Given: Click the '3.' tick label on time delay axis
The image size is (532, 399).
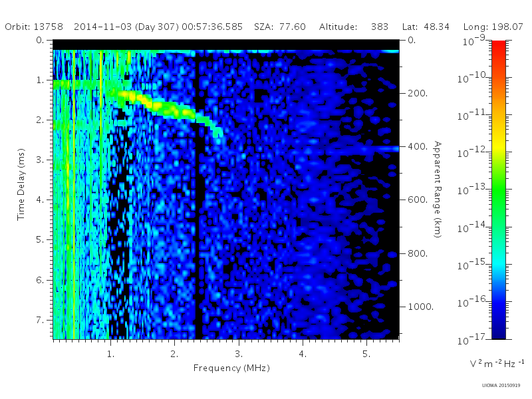Looking at the screenshot, I should [x=40, y=160].
